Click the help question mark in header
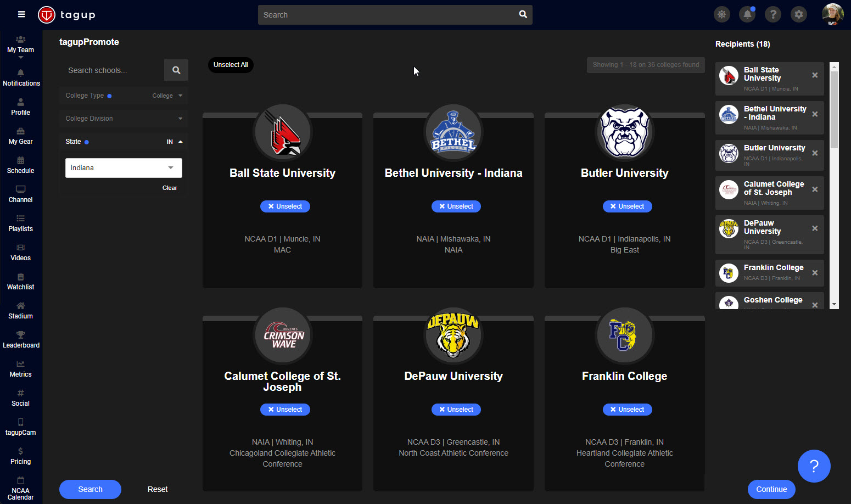Screen dimensions: 851x504 pyautogui.click(x=773, y=15)
